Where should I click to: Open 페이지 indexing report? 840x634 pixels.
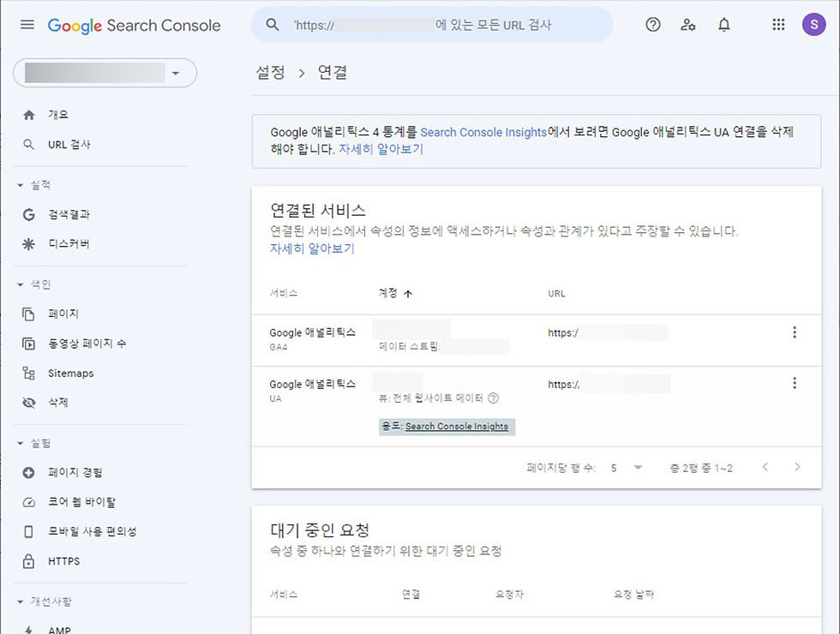pos(63,314)
